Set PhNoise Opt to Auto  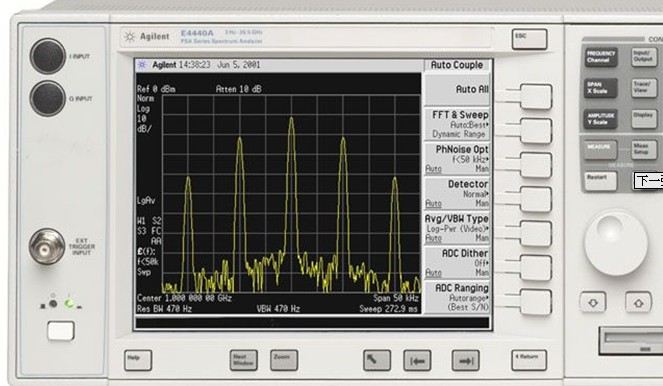click(433, 169)
